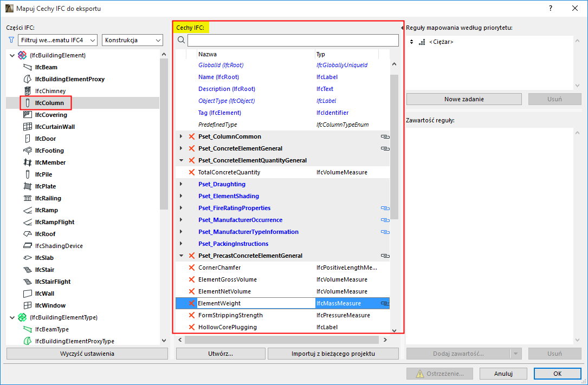
Task: Expand Pset_Draughting property set
Action: pos(181,184)
